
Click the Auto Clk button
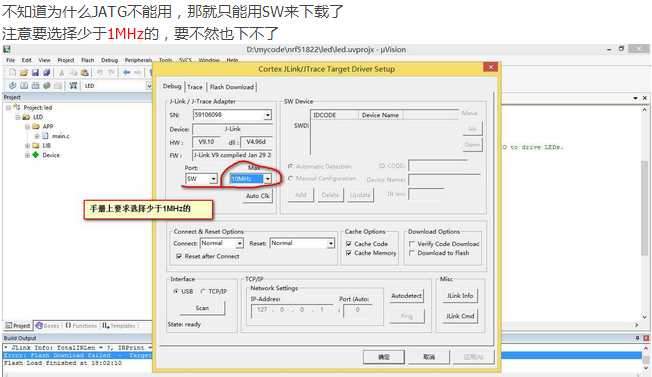point(258,196)
